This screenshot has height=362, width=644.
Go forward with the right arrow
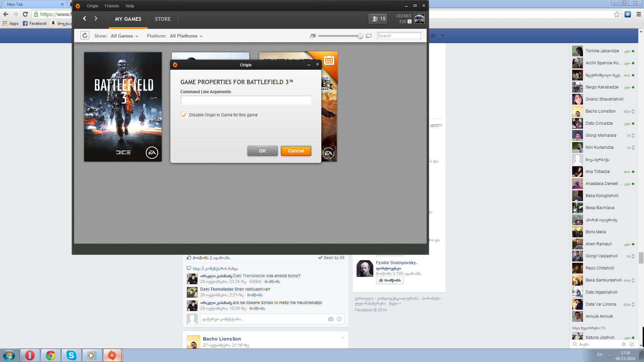click(x=96, y=19)
